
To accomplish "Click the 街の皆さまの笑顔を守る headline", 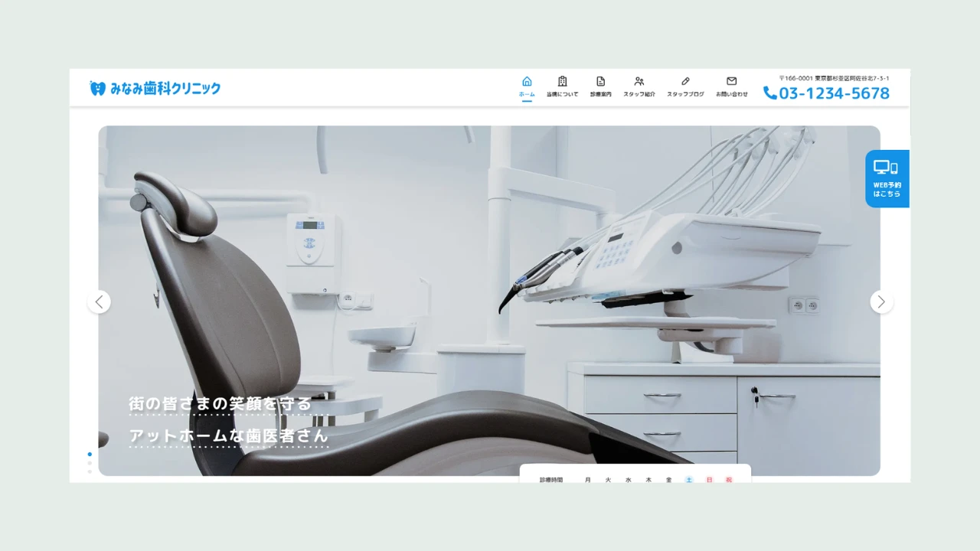I will coord(220,403).
